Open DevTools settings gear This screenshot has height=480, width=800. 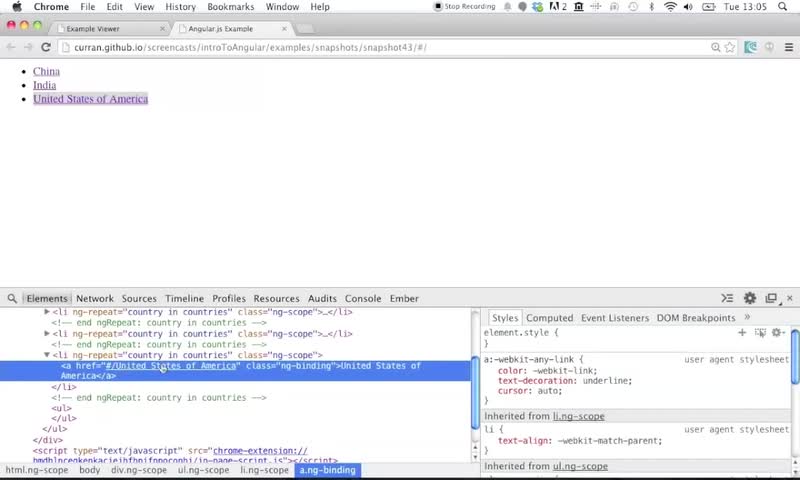749,298
